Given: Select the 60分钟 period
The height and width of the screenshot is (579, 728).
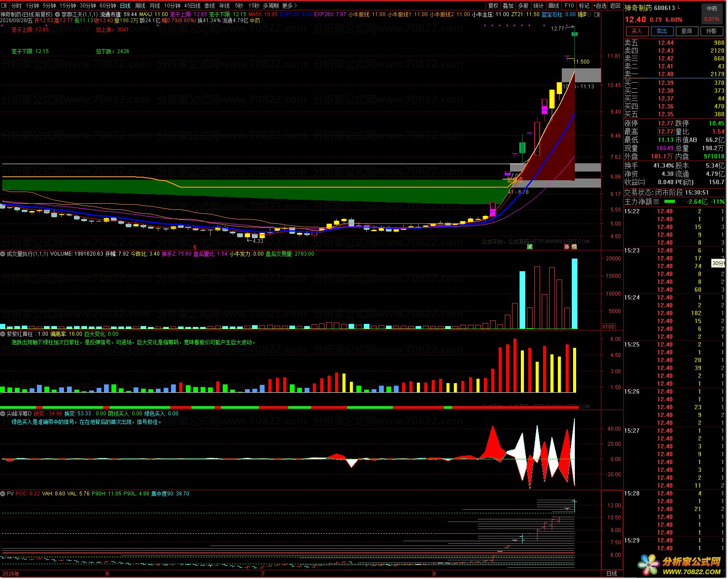Looking at the screenshot, I should click(107, 6).
